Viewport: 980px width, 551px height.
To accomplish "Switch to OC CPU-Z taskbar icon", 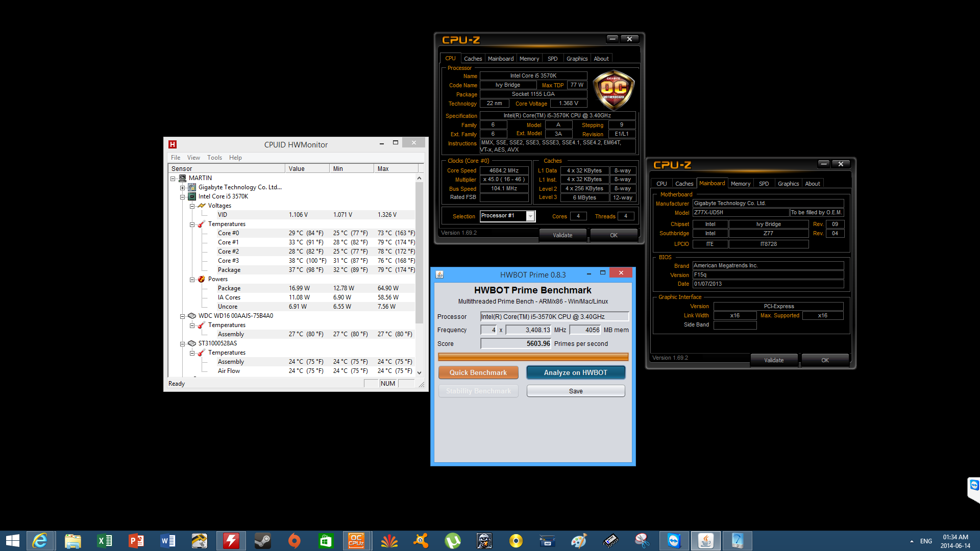I will [356, 541].
